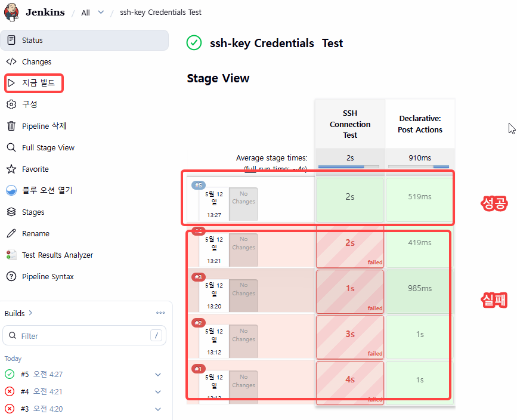Open Changes via its code icon
517x420 pixels.
pyautogui.click(x=11, y=61)
